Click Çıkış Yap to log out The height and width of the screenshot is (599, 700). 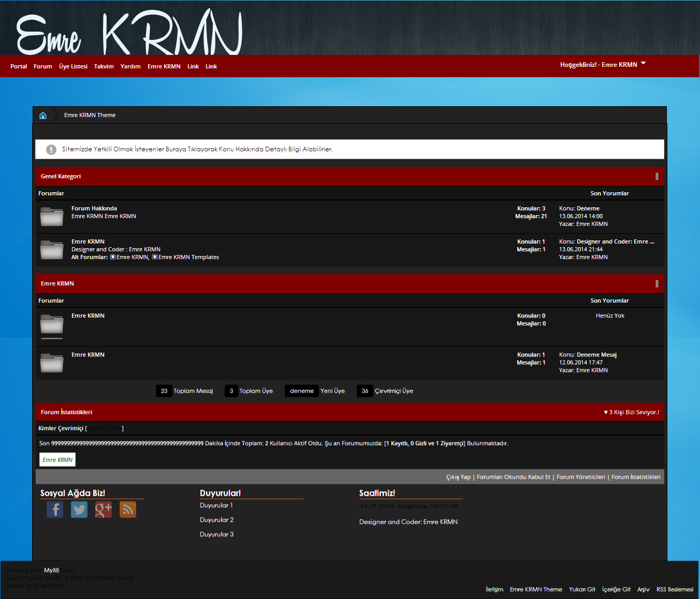click(x=458, y=477)
